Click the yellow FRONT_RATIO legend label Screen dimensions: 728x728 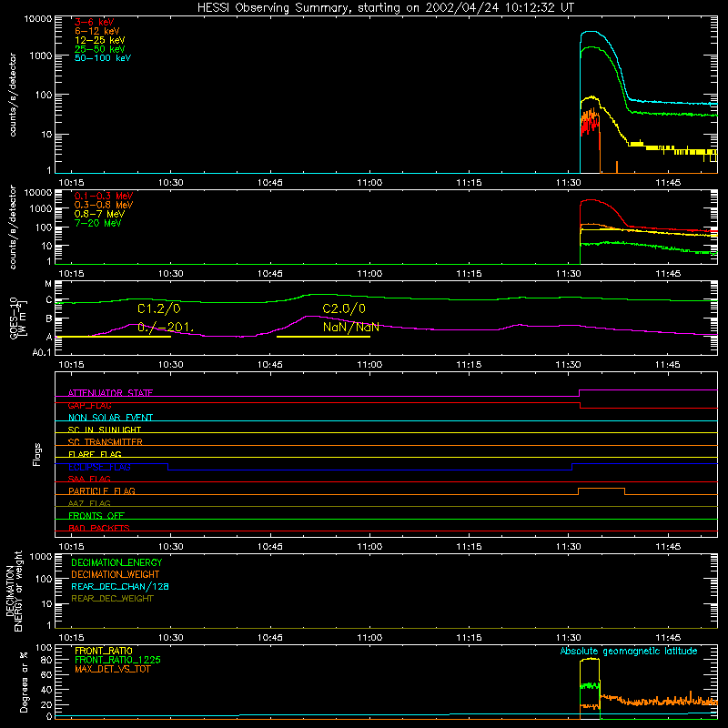click(104, 652)
